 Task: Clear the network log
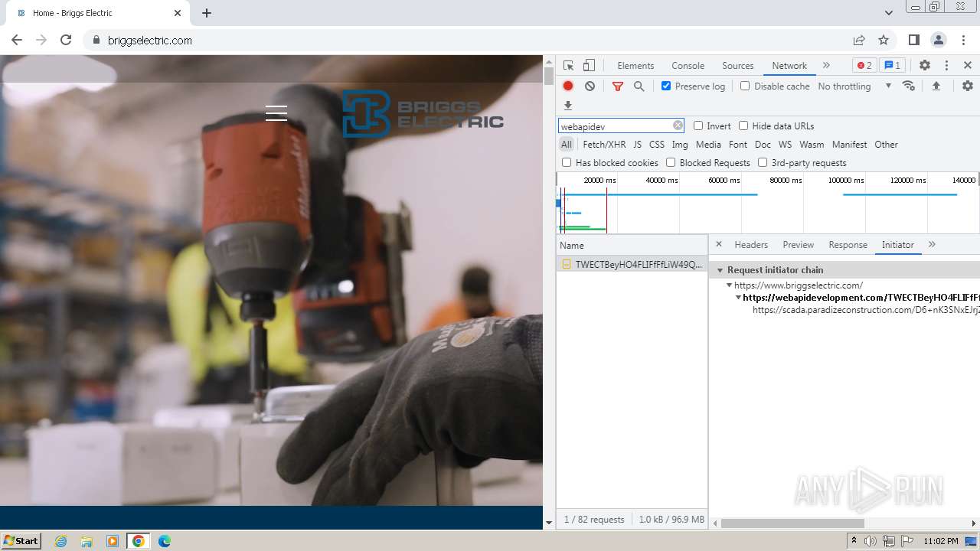[x=590, y=86]
